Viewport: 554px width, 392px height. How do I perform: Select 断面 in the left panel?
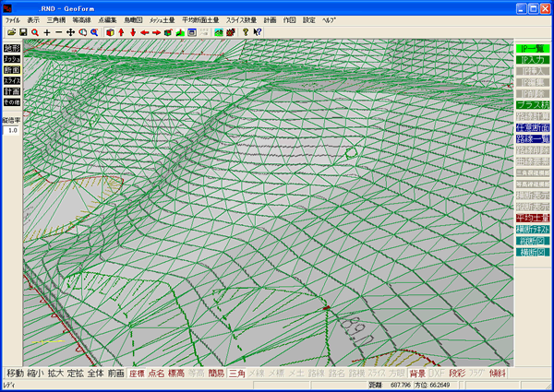pos(12,70)
